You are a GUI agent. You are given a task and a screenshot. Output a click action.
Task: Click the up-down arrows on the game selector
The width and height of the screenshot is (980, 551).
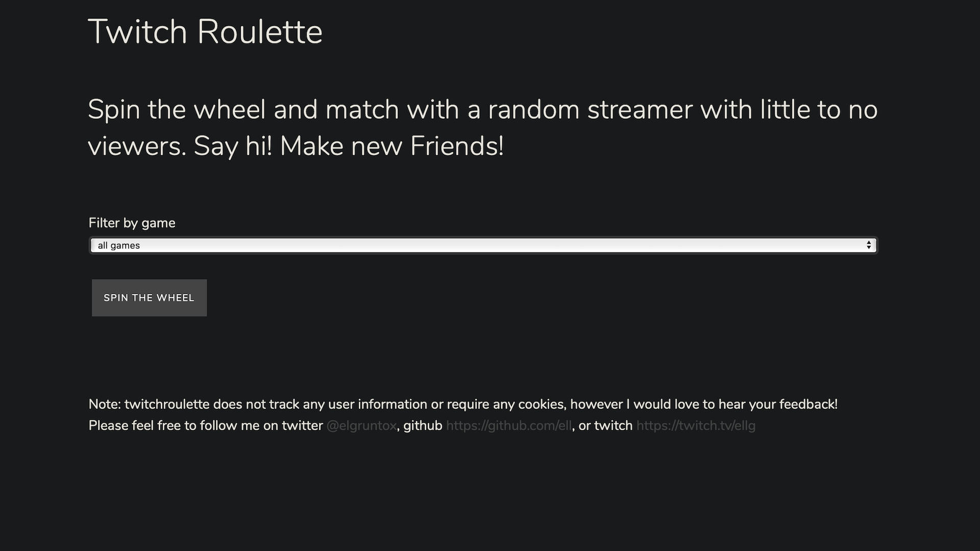pyautogui.click(x=868, y=245)
